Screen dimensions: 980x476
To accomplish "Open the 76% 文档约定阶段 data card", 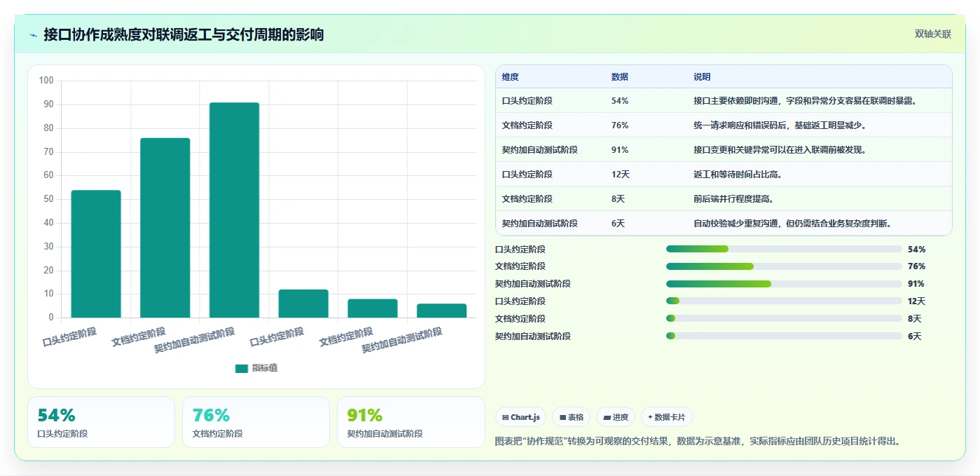I will pos(256,422).
